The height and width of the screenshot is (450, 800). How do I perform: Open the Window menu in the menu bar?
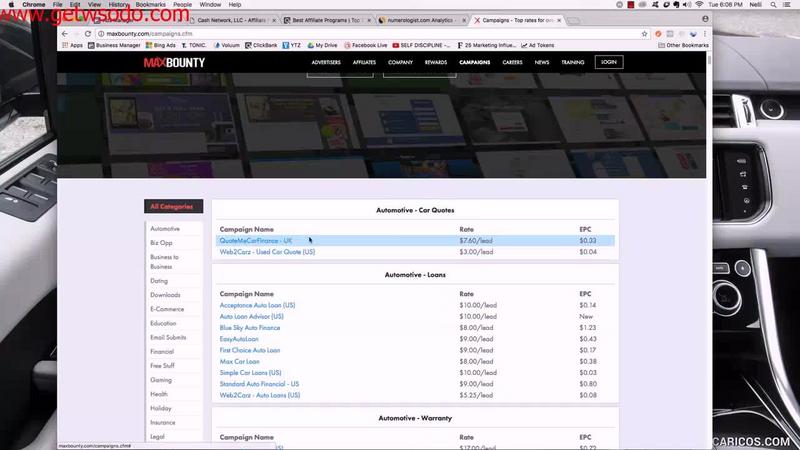pyautogui.click(x=210, y=4)
